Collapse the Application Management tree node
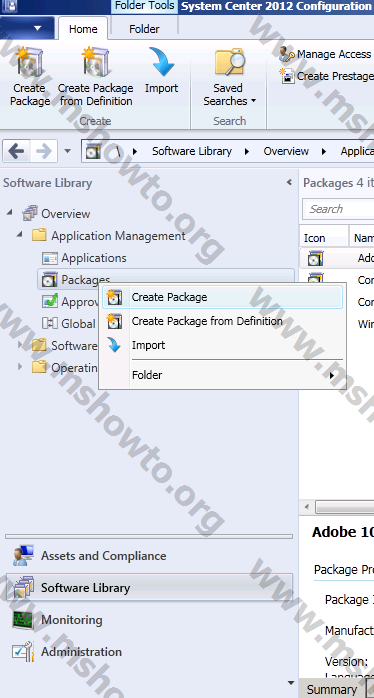Viewport: 374px width, 698px height. click(19, 235)
